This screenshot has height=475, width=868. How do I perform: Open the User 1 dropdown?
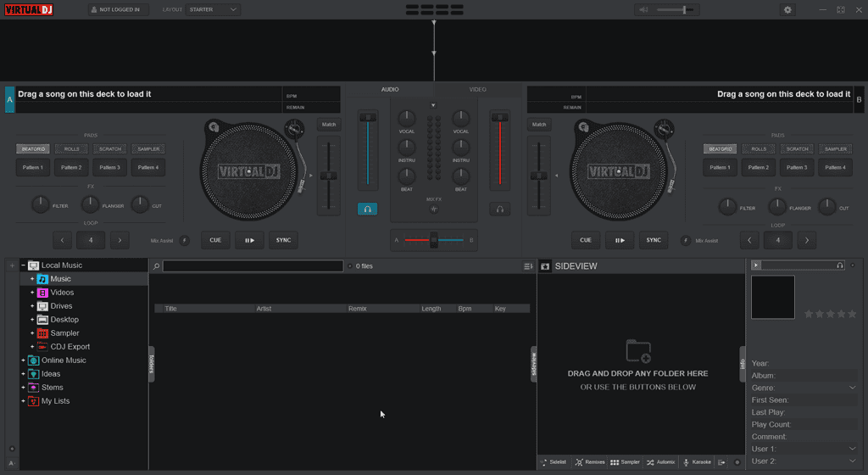click(852, 449)
